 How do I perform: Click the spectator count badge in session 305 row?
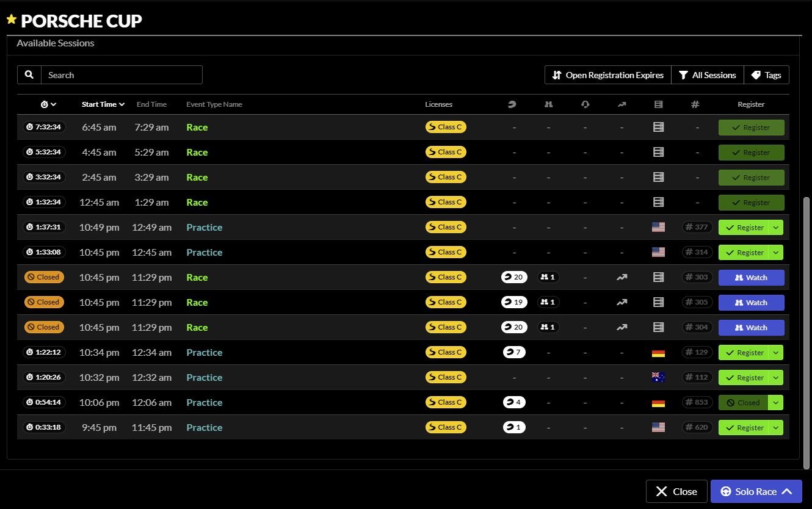click(548, 302)
